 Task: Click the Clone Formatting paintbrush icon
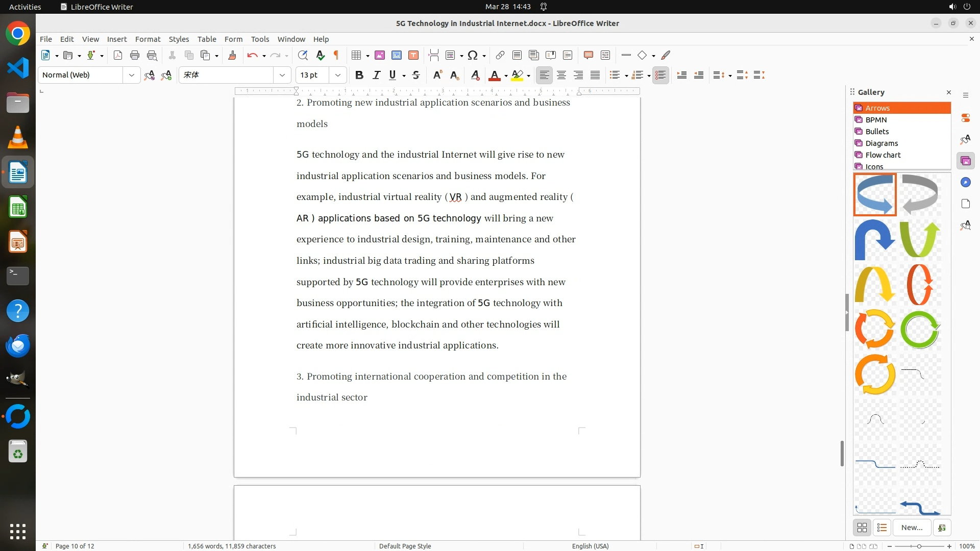point(232,55)
